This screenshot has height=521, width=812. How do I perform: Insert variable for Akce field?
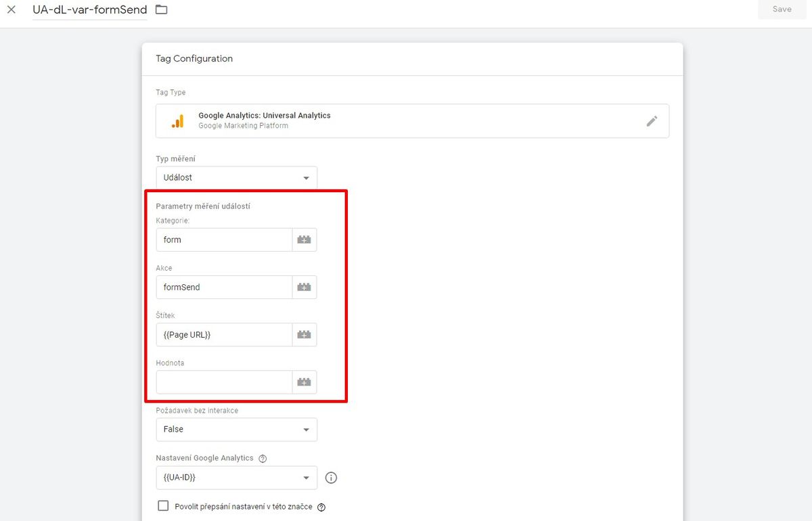(304, 287)
